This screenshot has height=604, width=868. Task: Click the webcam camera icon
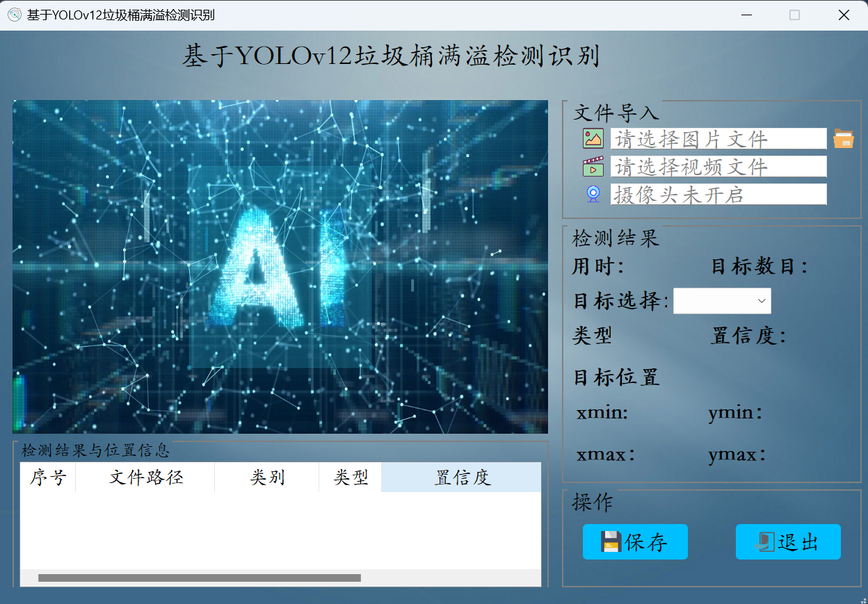click(x=593, y=194)
